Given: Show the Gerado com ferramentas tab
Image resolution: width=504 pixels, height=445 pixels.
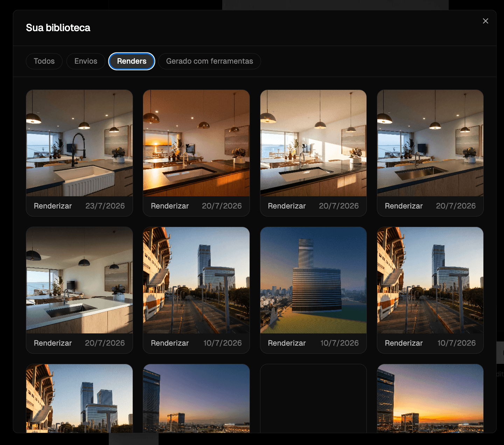Looking at the screenshot, I should point(209,61).
